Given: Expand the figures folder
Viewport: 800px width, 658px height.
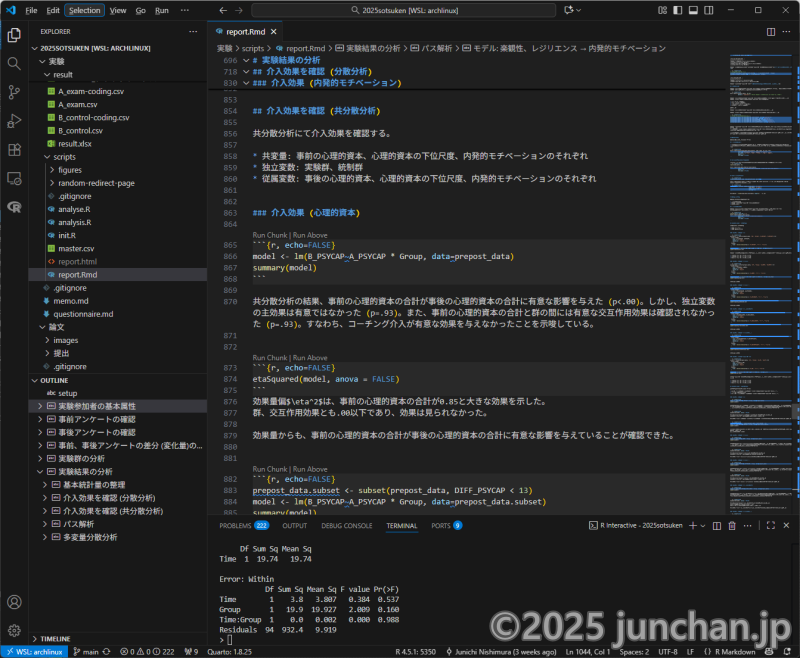Looking at the screenshot, I should 70,170.
